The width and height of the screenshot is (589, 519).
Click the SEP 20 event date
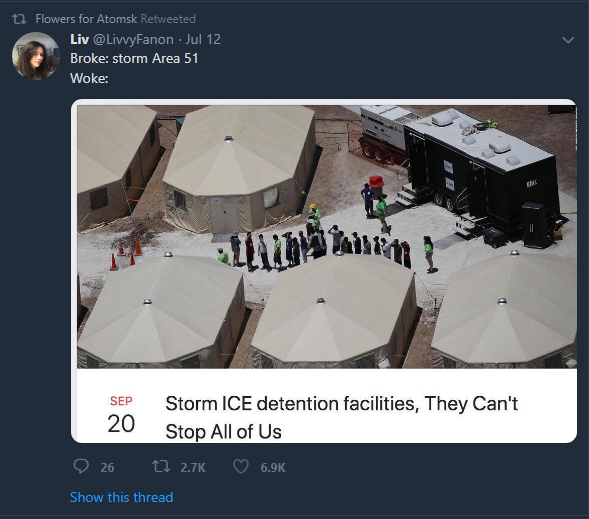(121, 415)
